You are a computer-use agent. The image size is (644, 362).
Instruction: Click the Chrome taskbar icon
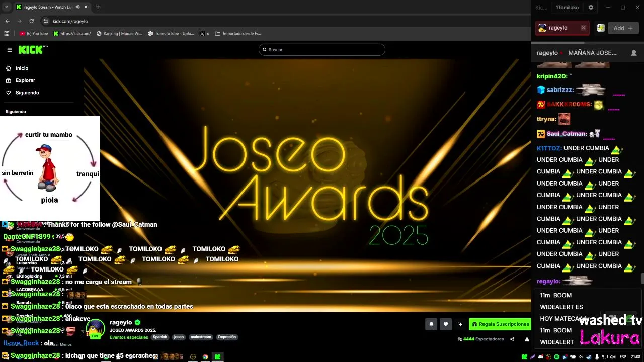click(205, 357)
